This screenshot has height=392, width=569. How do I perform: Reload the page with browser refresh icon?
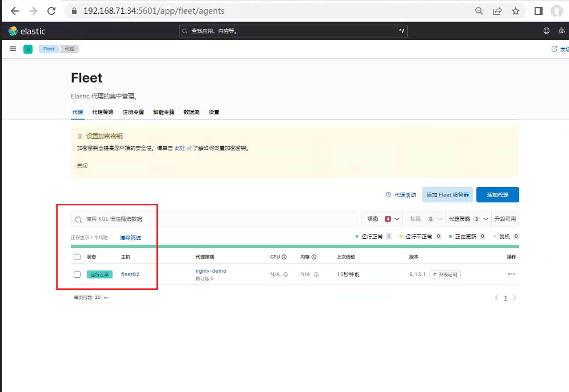[51, 11]
